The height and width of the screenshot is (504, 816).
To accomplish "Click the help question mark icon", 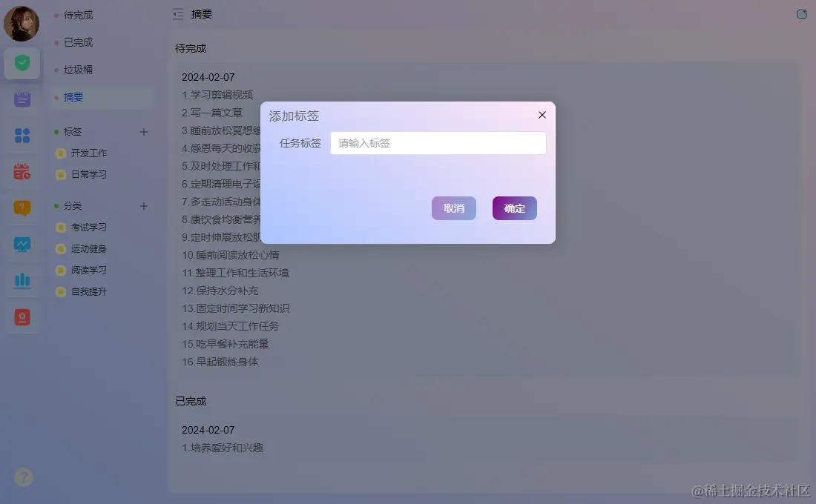I will point(24,477).
